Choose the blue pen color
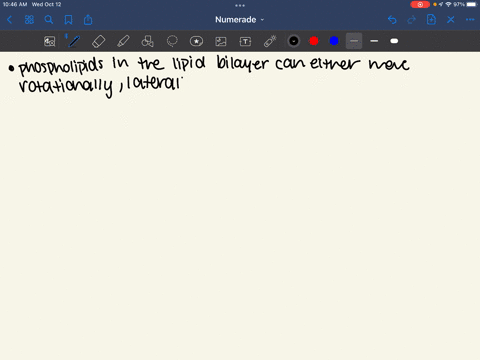480x360 pixels. click(334, 41)
